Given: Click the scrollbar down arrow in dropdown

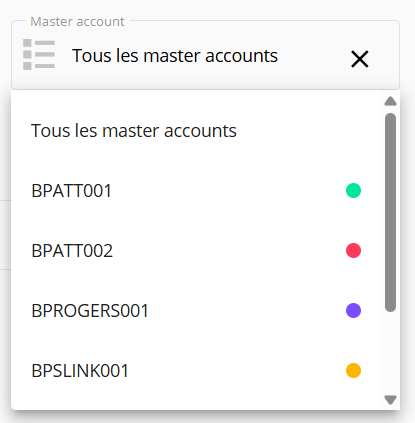Looking at the screenshot, I should (390, 399).
